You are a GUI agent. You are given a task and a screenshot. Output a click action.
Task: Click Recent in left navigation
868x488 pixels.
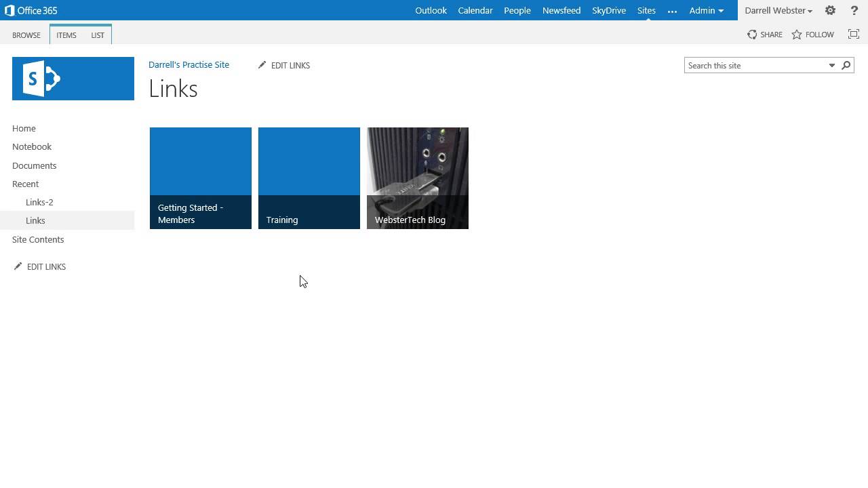pyautogui.click(x=25, y=184)
